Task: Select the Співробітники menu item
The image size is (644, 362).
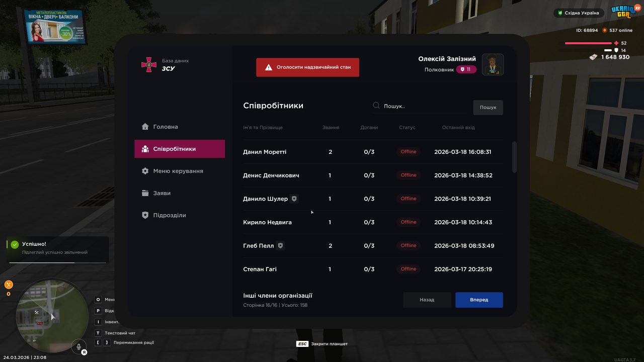Action: [180, 149]
